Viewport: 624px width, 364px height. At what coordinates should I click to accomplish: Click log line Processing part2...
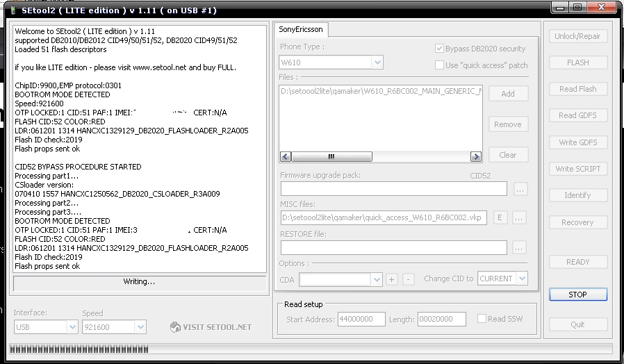(x=47, y=203)
